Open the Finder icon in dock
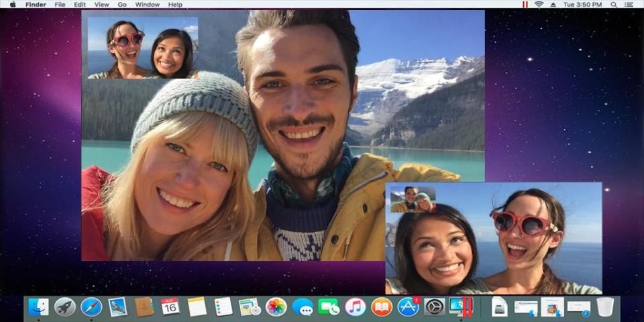644x322 pixels. tap(39, 307)
